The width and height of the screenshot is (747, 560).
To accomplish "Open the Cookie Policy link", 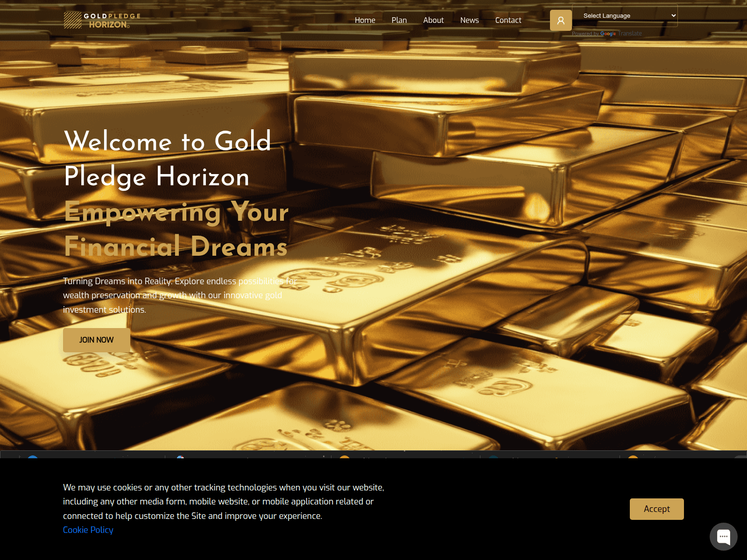I will pos(88,530).
